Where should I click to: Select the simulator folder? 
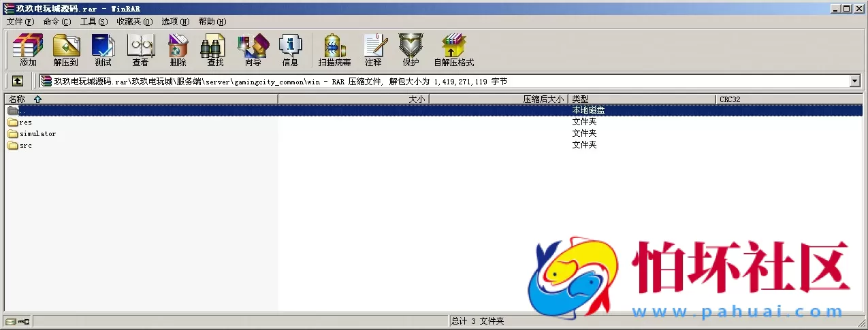pyautogui.click(x=37, y=134)
